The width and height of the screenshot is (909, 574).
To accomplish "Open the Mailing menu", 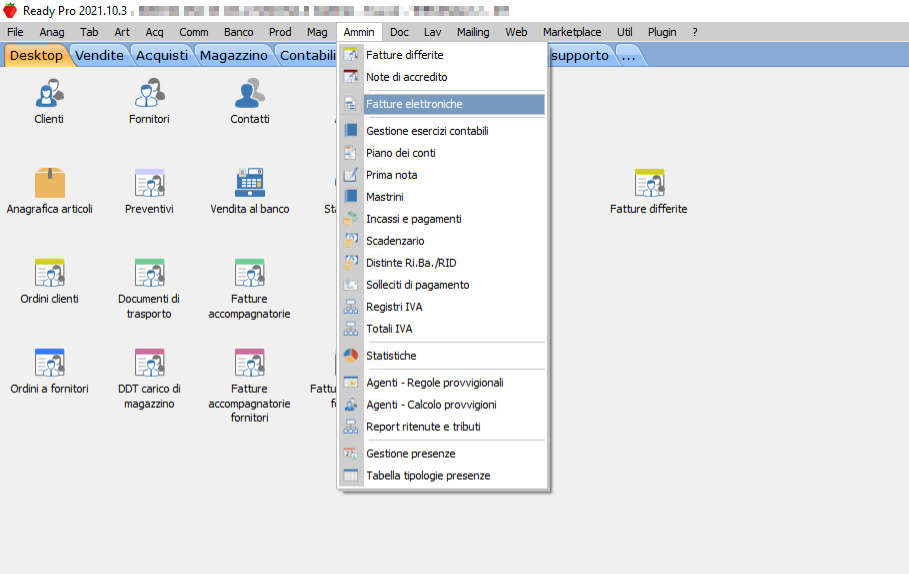I will [473, 32].
